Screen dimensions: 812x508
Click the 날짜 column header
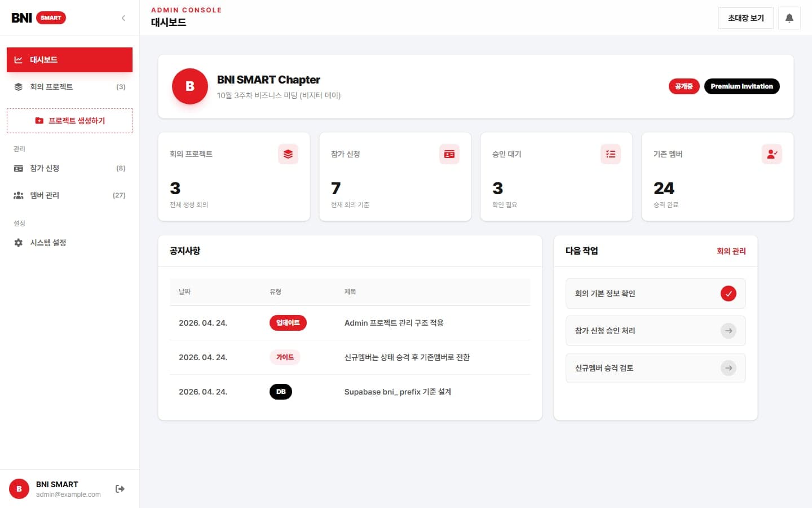pyautogui.click(x=185, y=292)
